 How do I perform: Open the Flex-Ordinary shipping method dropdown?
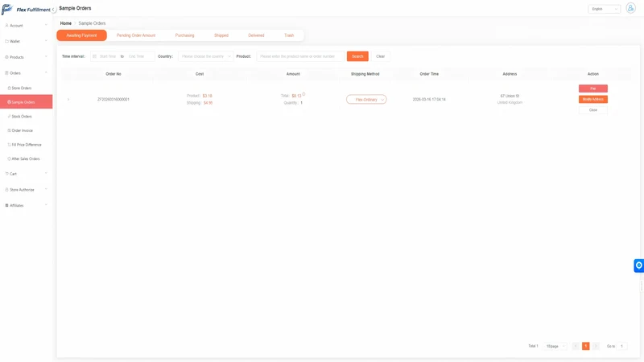(x=366, y=99)
